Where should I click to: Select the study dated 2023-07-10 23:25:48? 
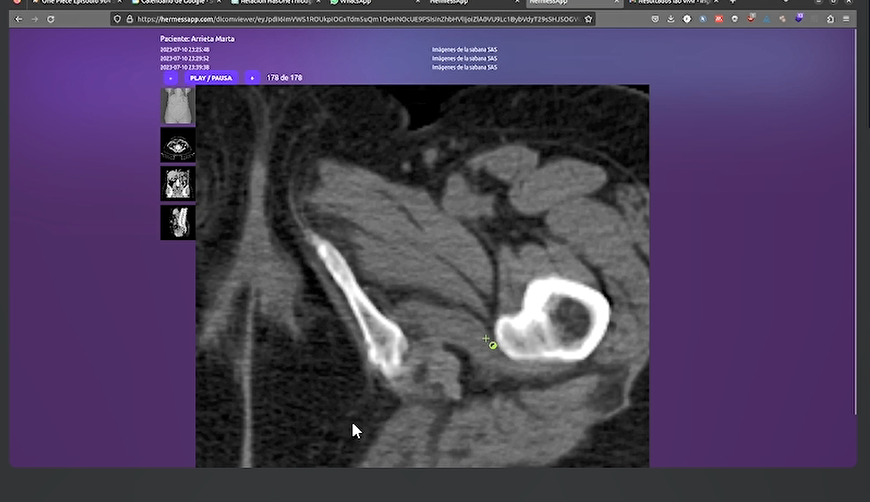pyautogui.click(x=185, y=49)
